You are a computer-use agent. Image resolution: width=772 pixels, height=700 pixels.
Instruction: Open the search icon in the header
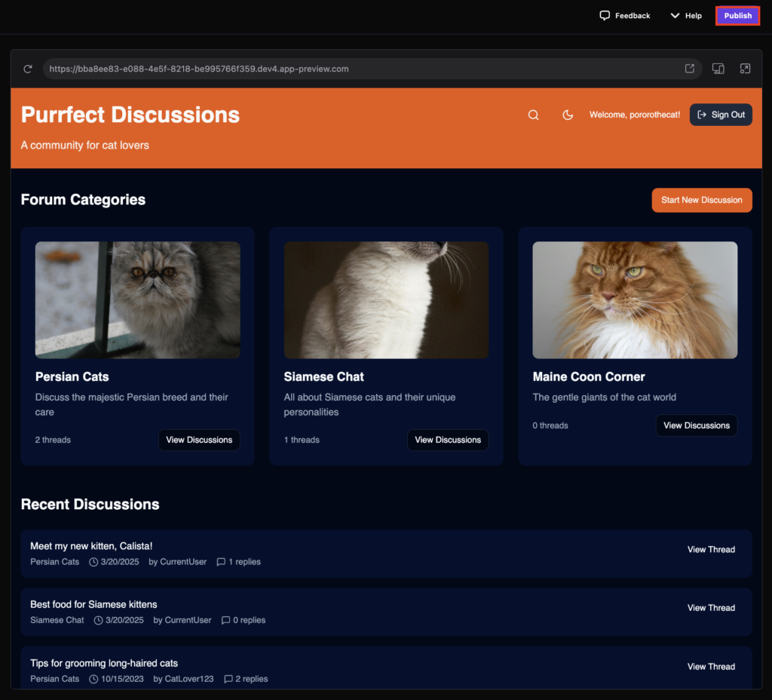point(533,115)
